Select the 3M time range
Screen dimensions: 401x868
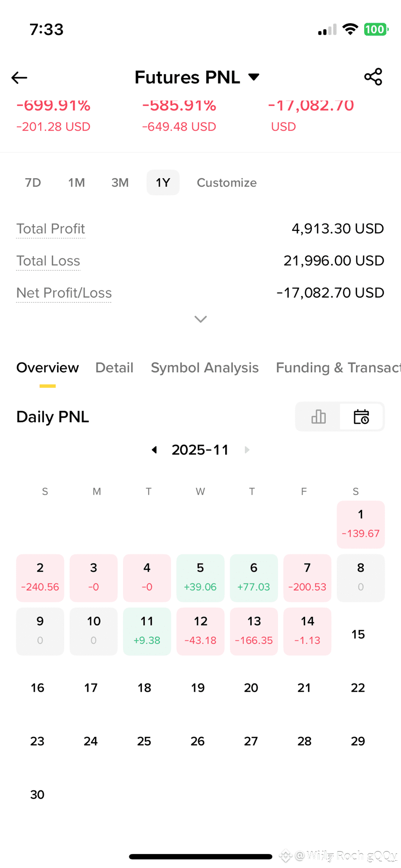[120, 183]
